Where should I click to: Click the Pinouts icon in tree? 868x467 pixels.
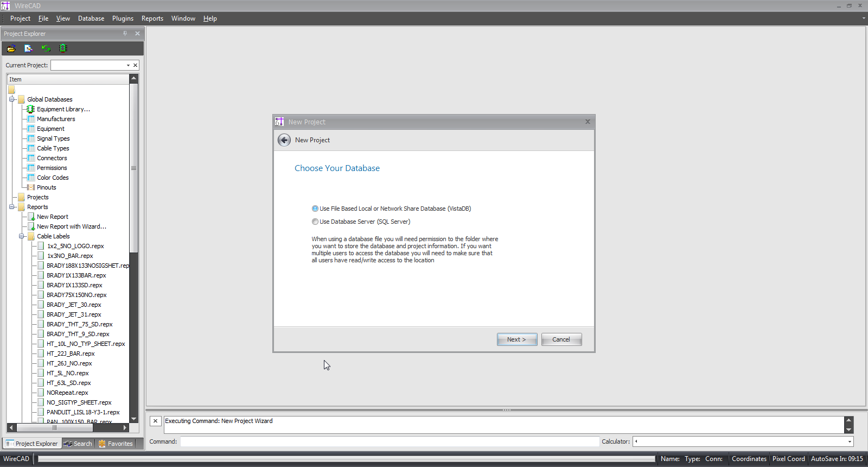31,187
